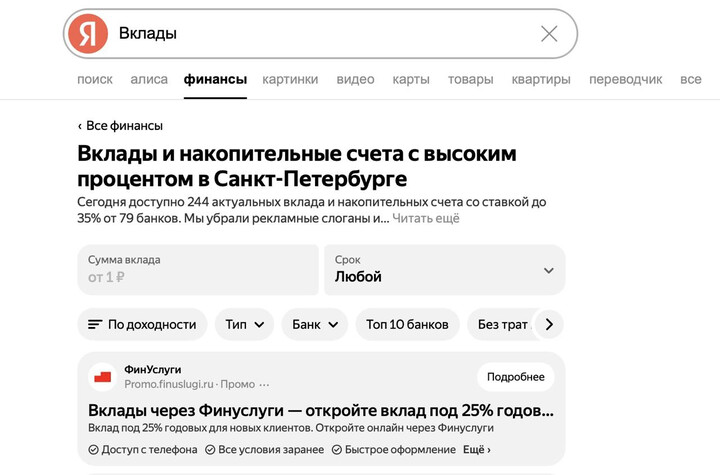
Task: Toggle the Топ 10 банков filter
Action: coord(407,325)
